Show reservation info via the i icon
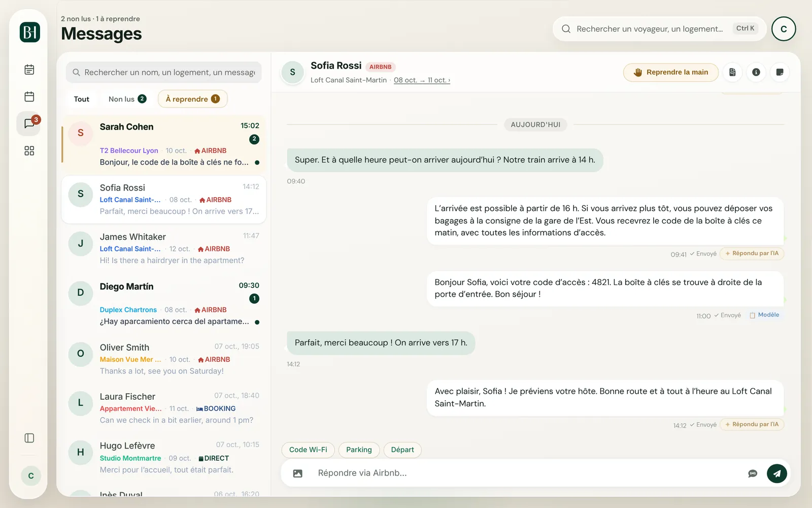This screenshot has height=508, width=812. pos(756,72)
